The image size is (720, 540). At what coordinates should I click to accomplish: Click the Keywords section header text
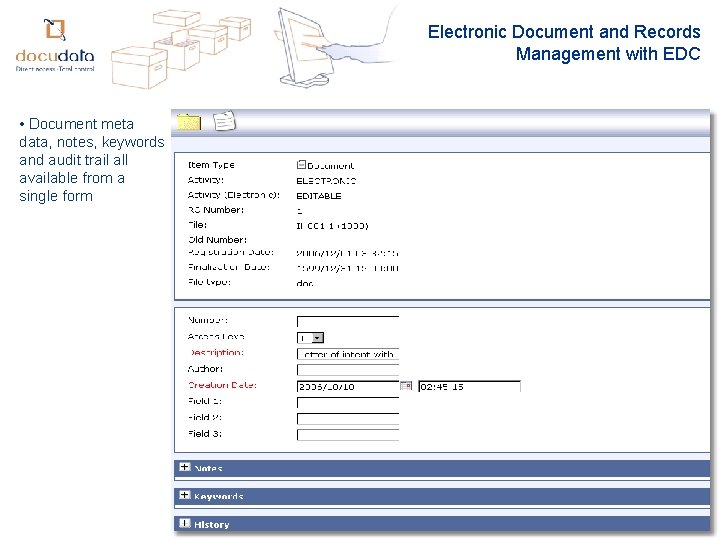coord(219,496)
